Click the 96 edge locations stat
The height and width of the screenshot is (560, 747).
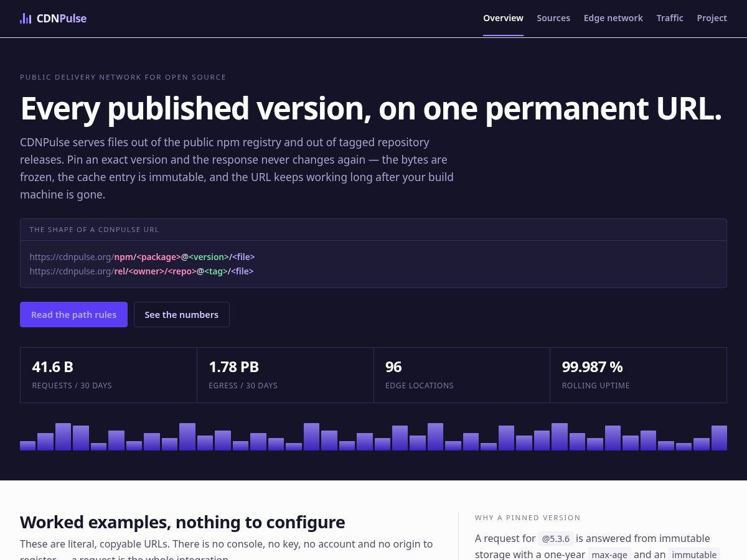pos(462,375)
